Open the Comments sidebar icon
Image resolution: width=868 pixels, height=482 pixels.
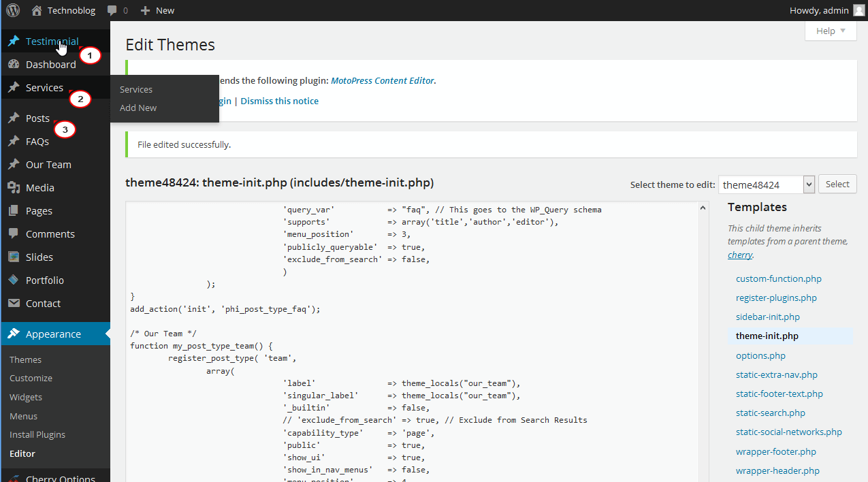coord(15,234)
